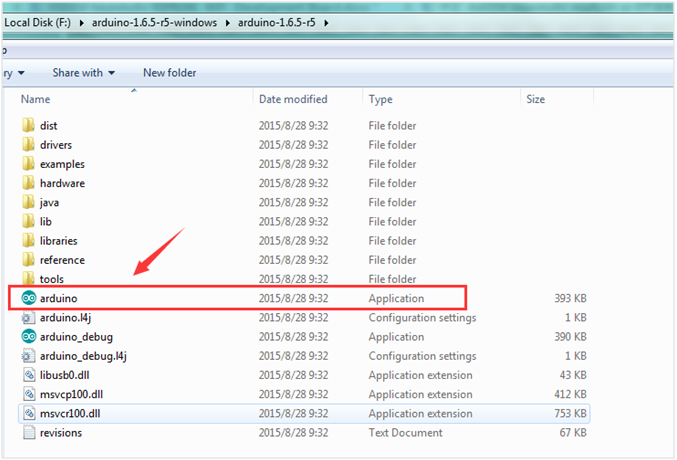Select the libusb0.dll file icon
The image size is (677, 460).
(x=29, y=375)
